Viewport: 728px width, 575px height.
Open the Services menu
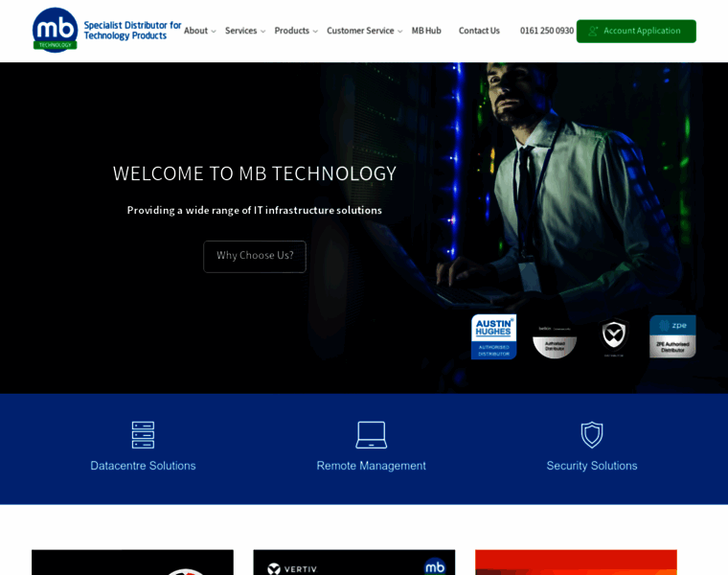coord(241,31)
